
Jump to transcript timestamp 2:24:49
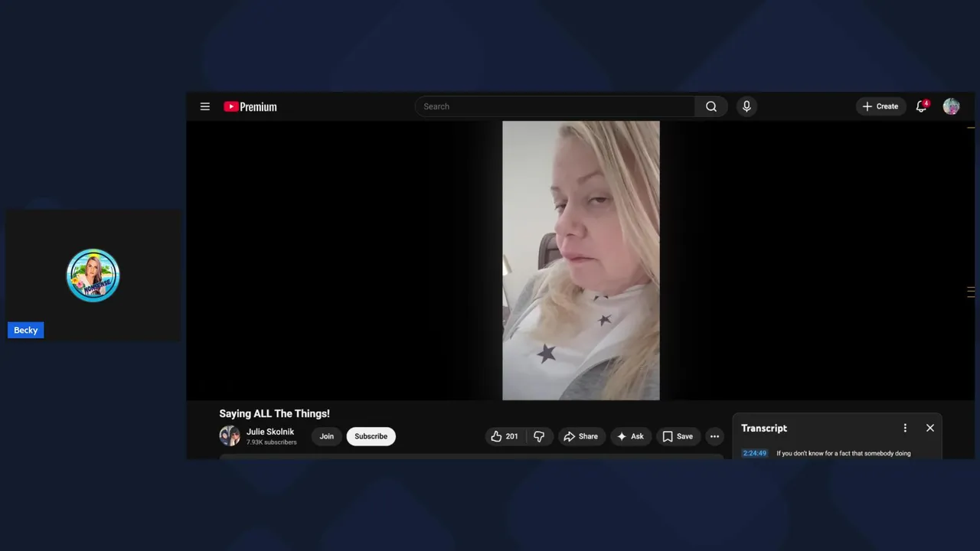(754, 453)
